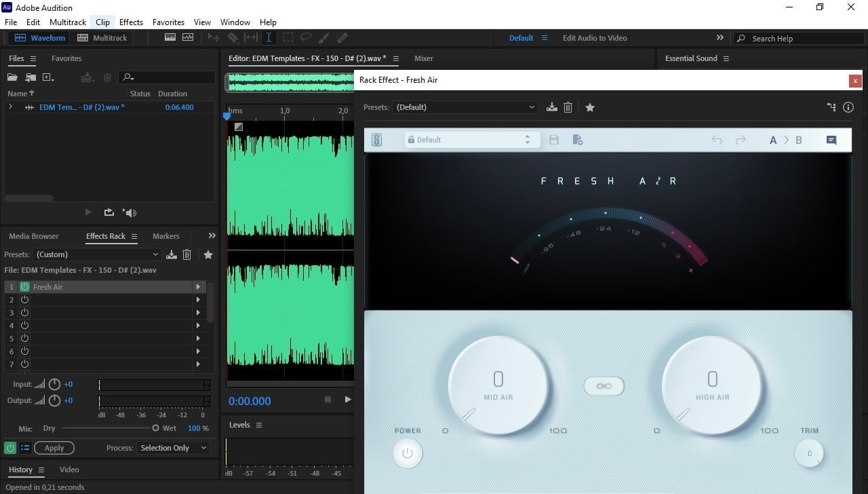Open the Favorites menu
This screenshot has width=868, height=494.
[x=168, y=22]
